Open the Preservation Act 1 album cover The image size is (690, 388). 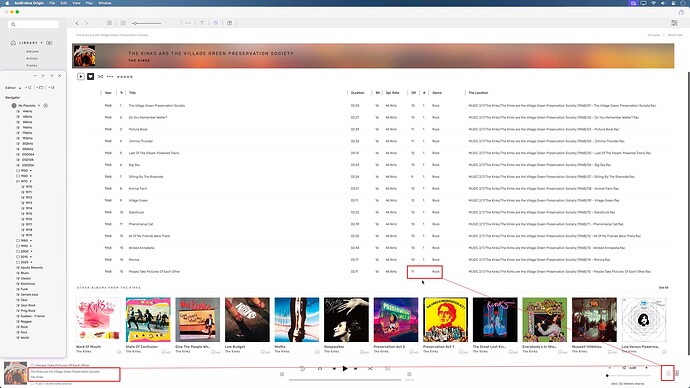[x=446, y=320]
